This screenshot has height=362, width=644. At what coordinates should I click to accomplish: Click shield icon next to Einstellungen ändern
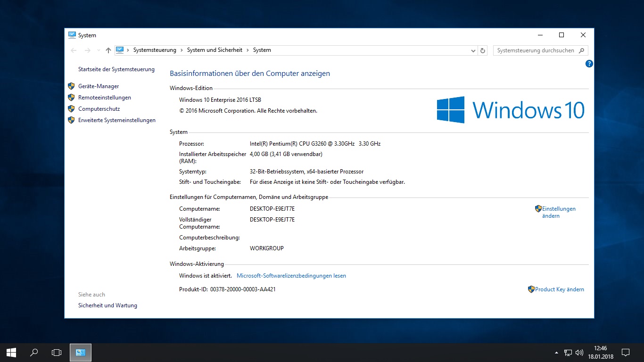click(x=538, y=208)
